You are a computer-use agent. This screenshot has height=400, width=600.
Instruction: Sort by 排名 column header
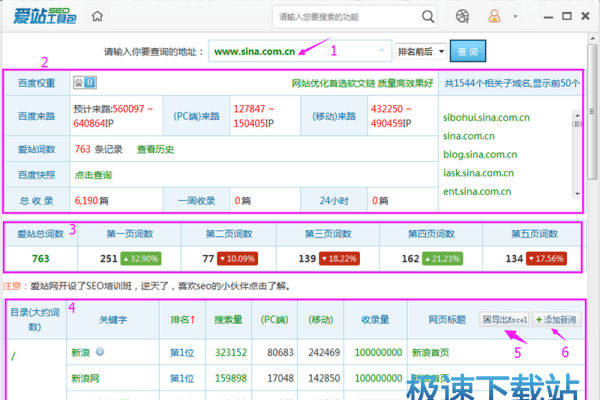pyautogui.click(x=183, y=320)
